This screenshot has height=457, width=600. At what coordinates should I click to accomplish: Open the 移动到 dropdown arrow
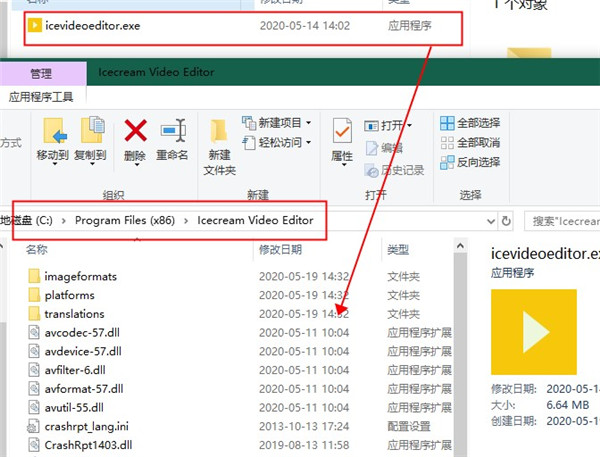pos(54,164)
